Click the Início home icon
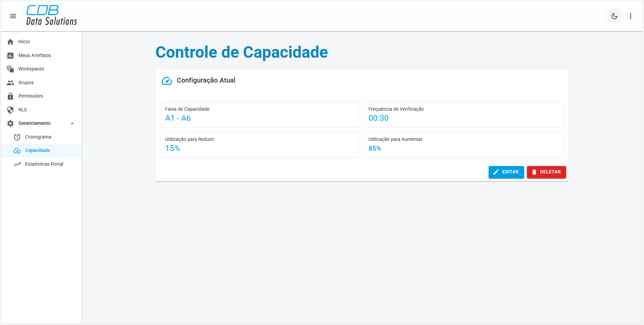The image size is (644, 325). point(10,42)
